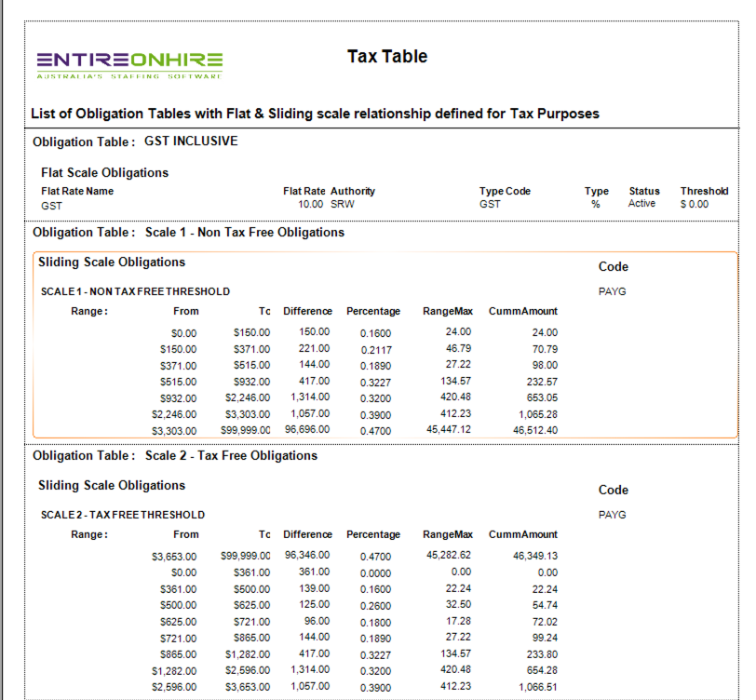Select the Scale 1 - Non Tax Free Obligations heading
The image size is (756, 700).
pos(244,232)
